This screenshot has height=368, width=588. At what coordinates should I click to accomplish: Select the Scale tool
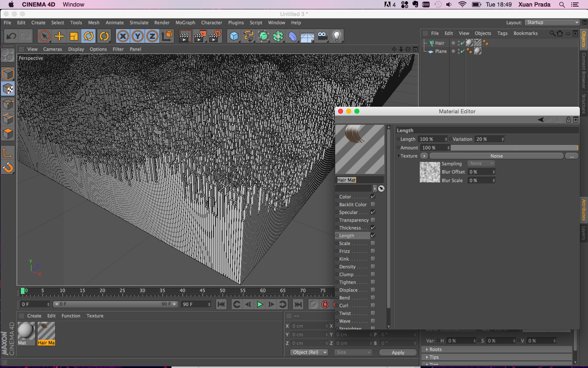point(74,36)
